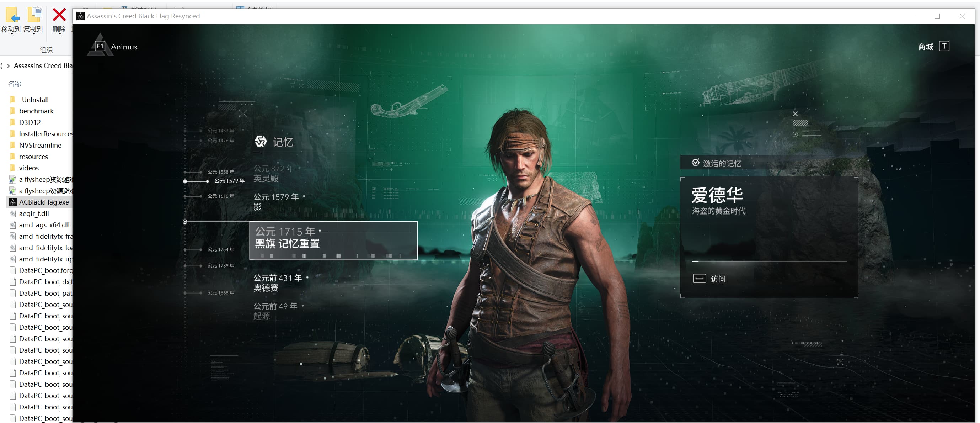
Task: Jump to timeline marker 公元 1616 年
Action: (x=221, y=196)
